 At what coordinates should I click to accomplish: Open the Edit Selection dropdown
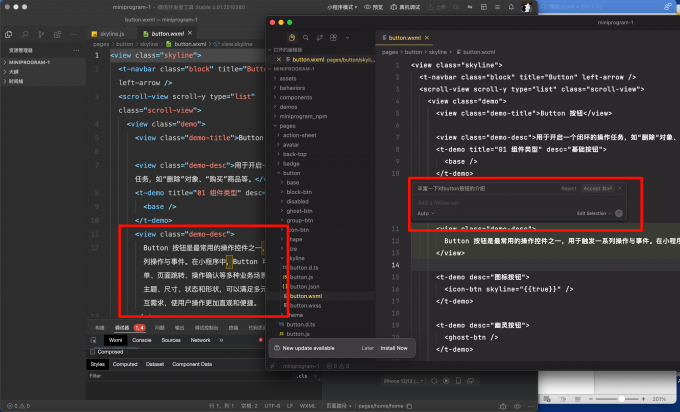pos(594,213)
